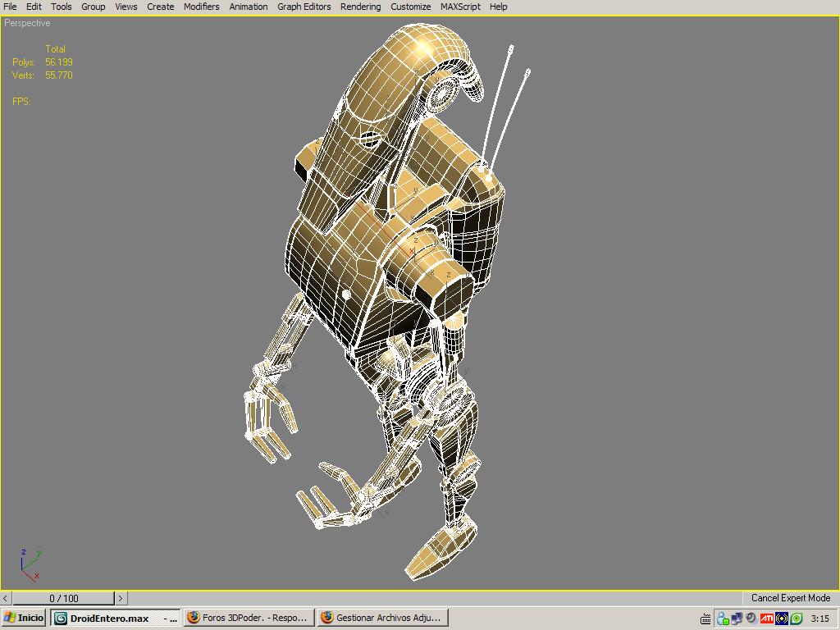Open the MAXScript menu
This screenshot has height=630, width=840.
[x=460, y=7]
